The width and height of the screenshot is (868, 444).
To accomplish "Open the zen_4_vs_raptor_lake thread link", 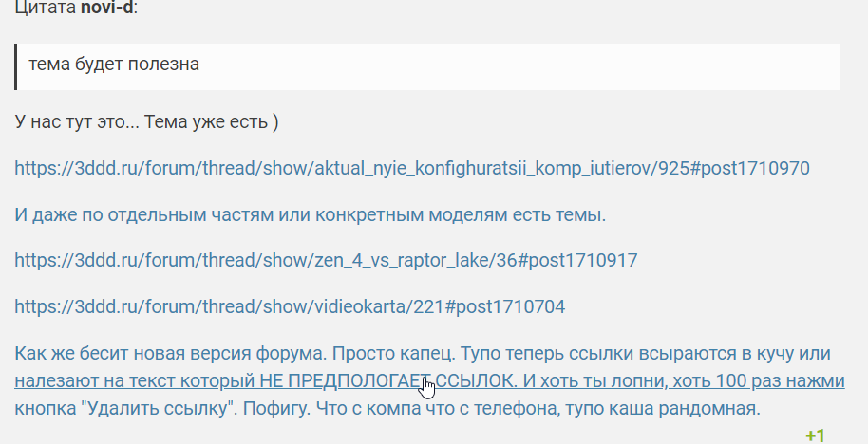I will click(326, 260).
